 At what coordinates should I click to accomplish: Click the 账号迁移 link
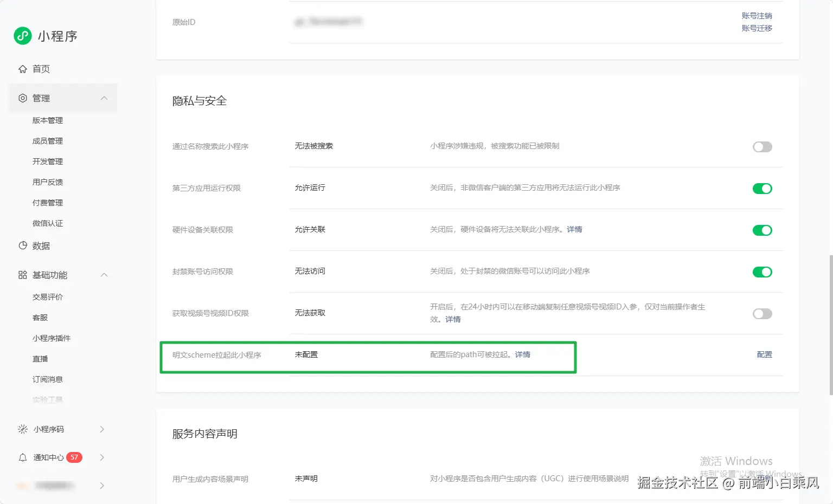(x=757, y=28)
